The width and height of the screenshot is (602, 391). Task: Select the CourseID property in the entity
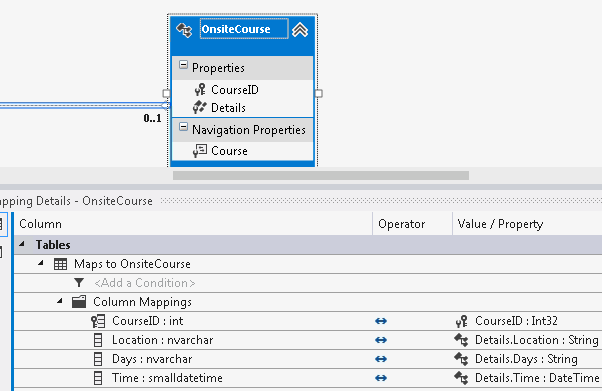[x=235, y=90]
